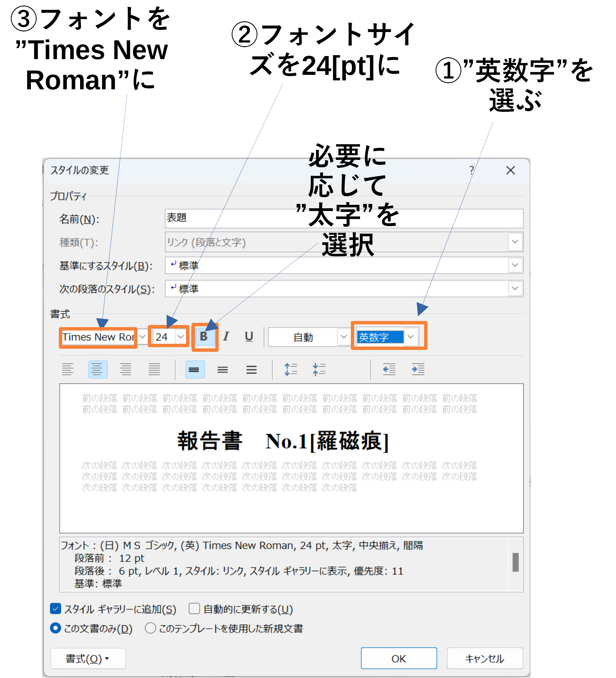Click the 基準: 標準 description text

tap(98, 583)
